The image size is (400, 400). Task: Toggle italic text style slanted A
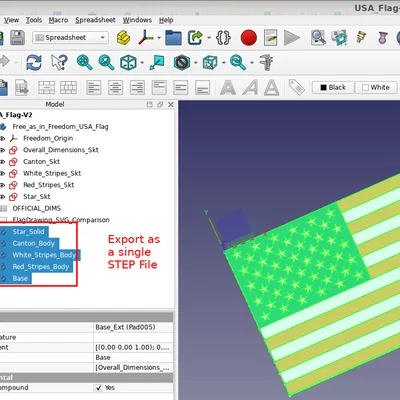tap(250, 88)
